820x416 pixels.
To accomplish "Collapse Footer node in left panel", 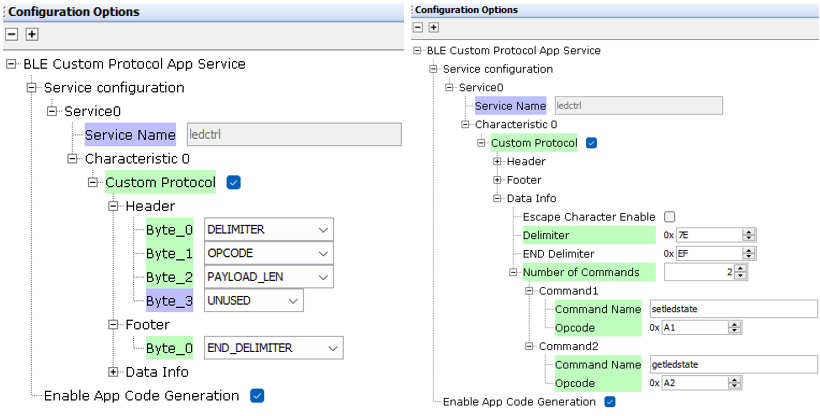I will [x=113, y=325].
